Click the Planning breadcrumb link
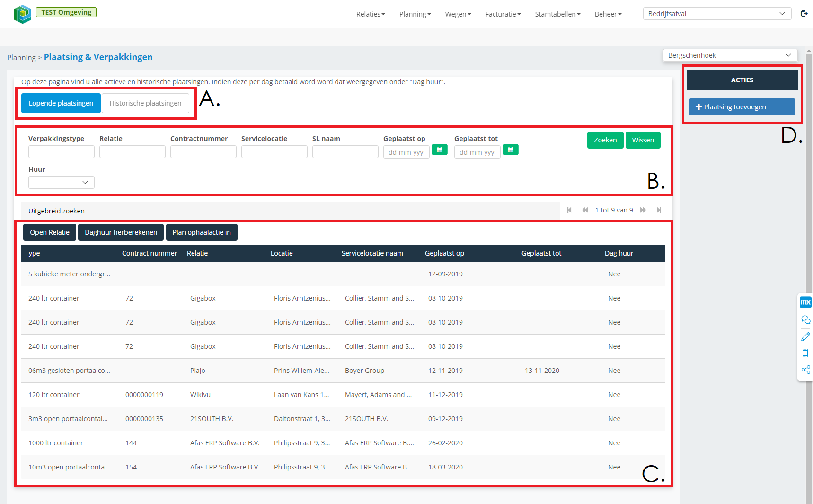Screen dimensions: 813x504 point(21,58)
